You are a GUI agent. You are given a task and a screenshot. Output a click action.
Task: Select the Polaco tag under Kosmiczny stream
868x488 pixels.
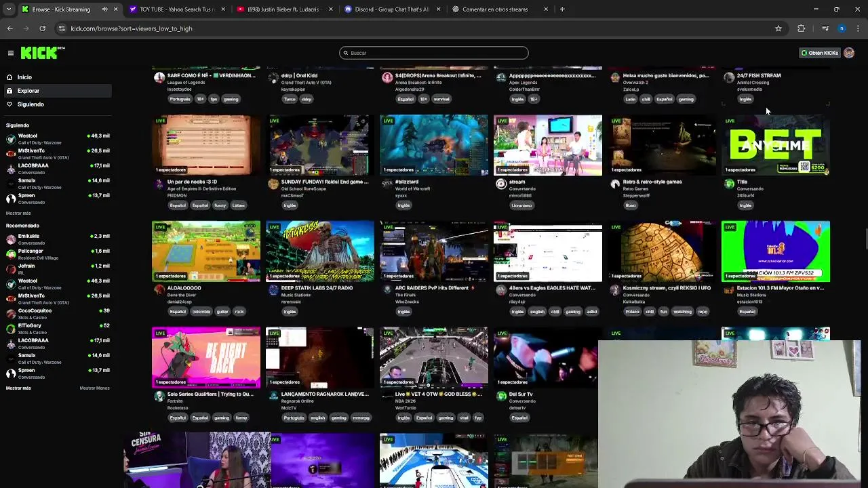(632, 312)
